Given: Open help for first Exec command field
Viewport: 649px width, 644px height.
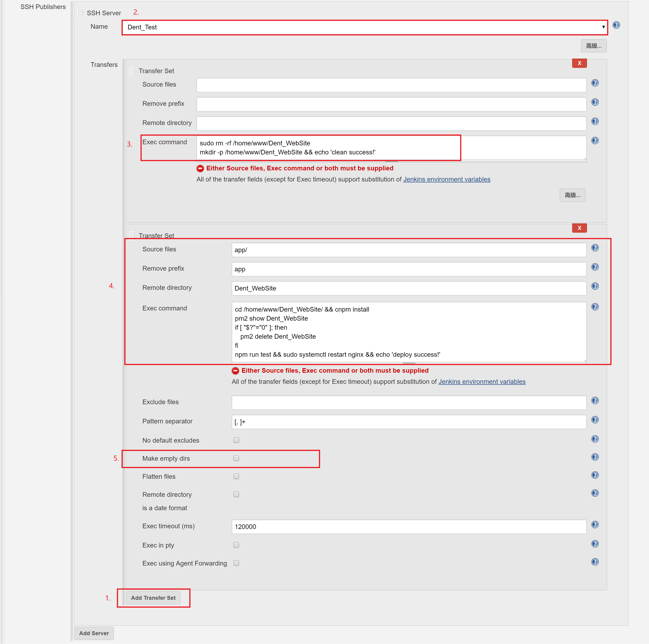Looking at the screenshot, I should (595, 141).
